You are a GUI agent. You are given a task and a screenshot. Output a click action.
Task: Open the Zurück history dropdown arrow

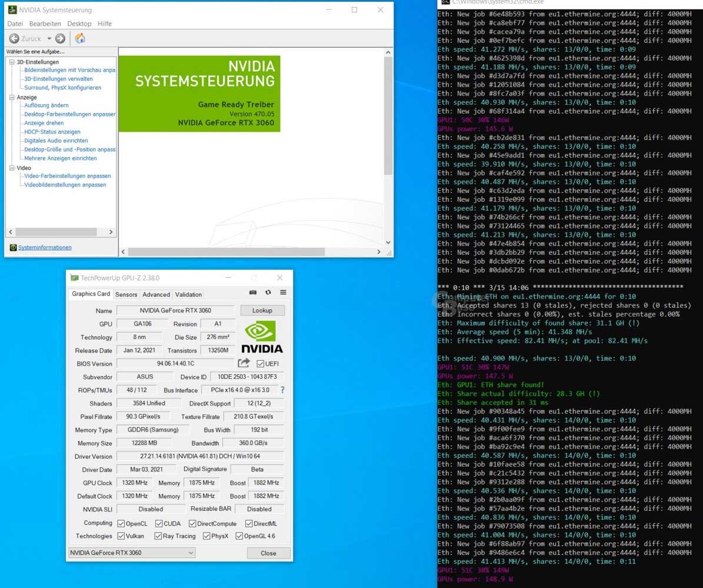click(49, 39)
